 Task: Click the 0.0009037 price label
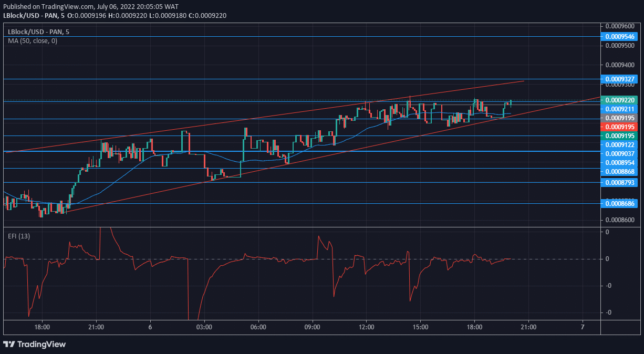620,153
